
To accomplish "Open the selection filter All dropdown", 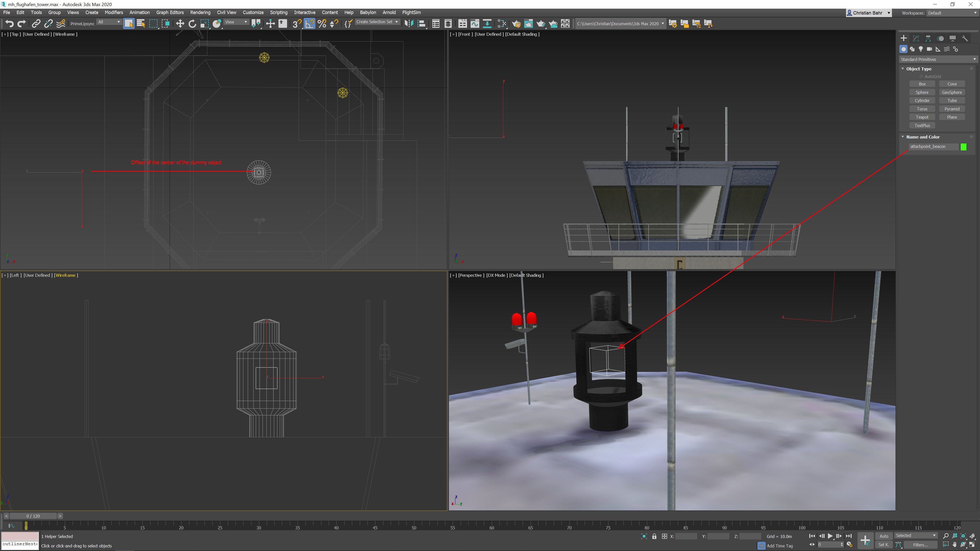I will 109,22.
